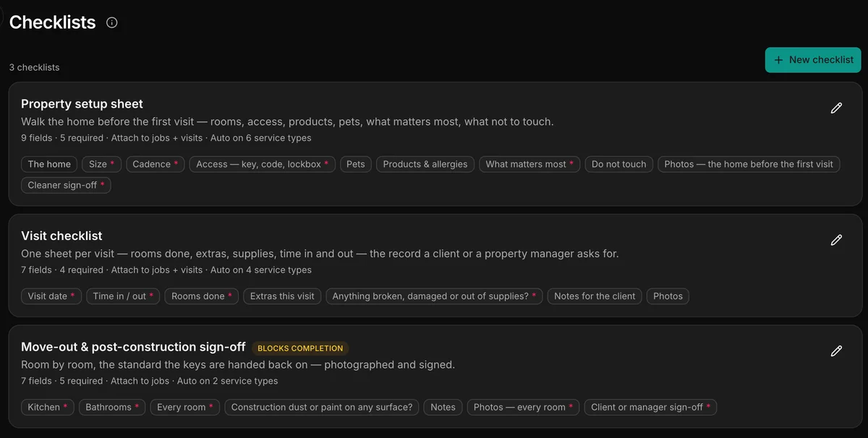Select 'Access — key, code, lockbox' chip
Viewport: 868px width, 438px height.
[263, 164]
